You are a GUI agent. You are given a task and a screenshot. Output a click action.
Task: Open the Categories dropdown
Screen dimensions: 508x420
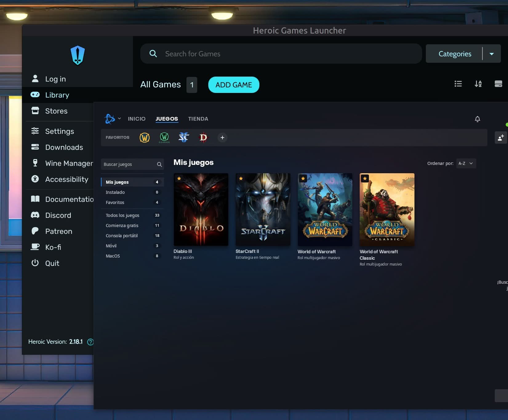(455, 54)
